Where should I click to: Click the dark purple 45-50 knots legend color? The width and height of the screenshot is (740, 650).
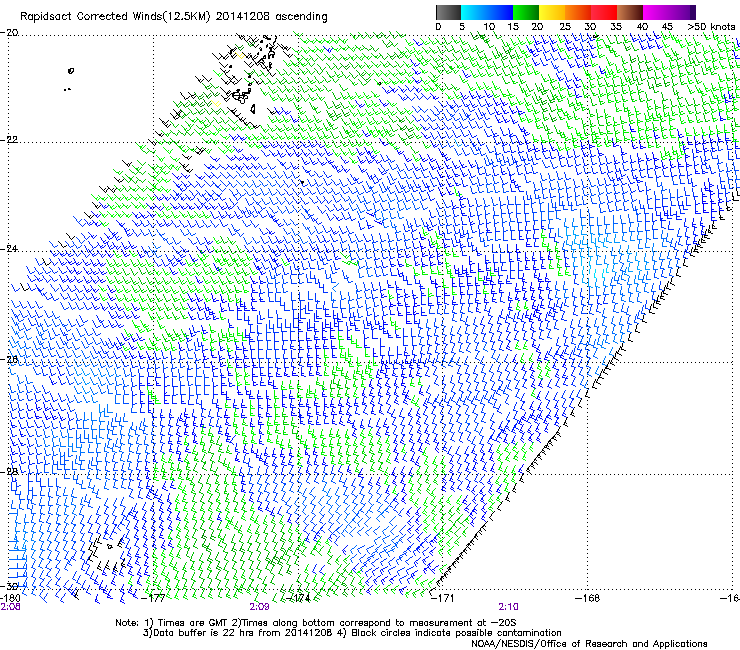tap(682, 12)
